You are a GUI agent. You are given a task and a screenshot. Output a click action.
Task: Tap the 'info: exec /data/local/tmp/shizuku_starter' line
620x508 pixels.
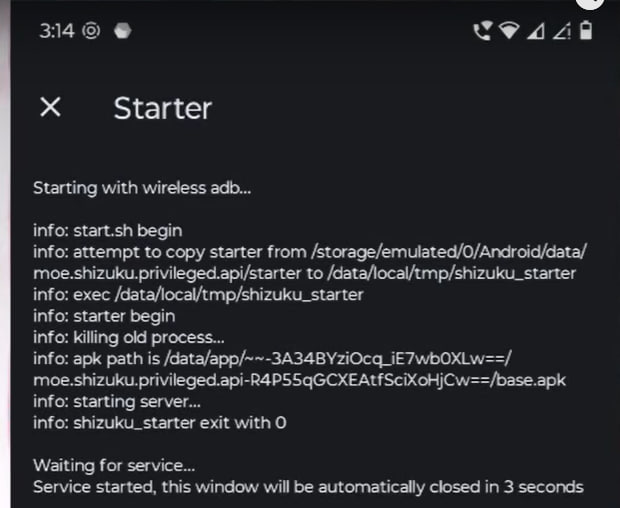coord(198,295)
